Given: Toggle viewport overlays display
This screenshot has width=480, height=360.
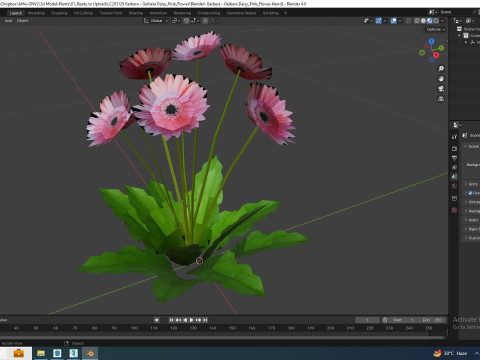Looking at the screenshot, I should click(394, 21).
